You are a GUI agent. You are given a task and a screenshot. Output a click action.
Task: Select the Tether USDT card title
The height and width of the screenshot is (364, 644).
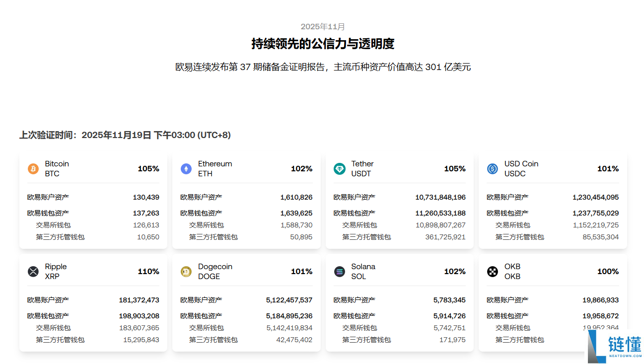(362, 169)
